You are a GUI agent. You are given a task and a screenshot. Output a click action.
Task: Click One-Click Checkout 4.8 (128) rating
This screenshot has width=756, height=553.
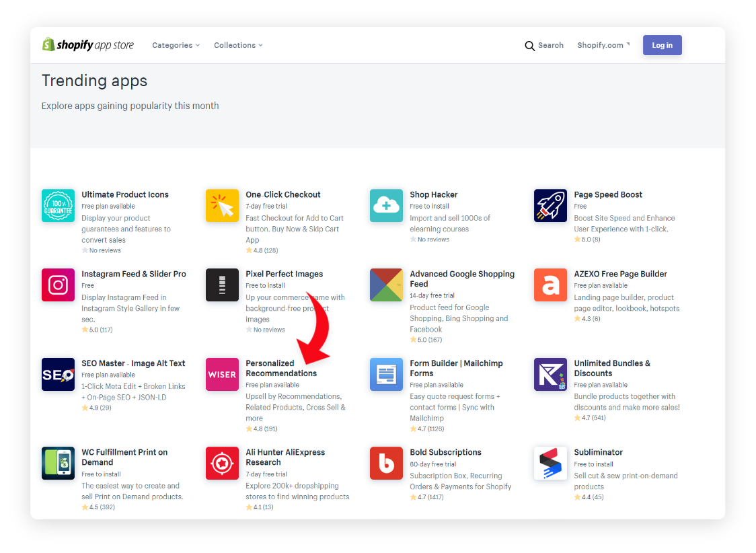tap(262, 250)
